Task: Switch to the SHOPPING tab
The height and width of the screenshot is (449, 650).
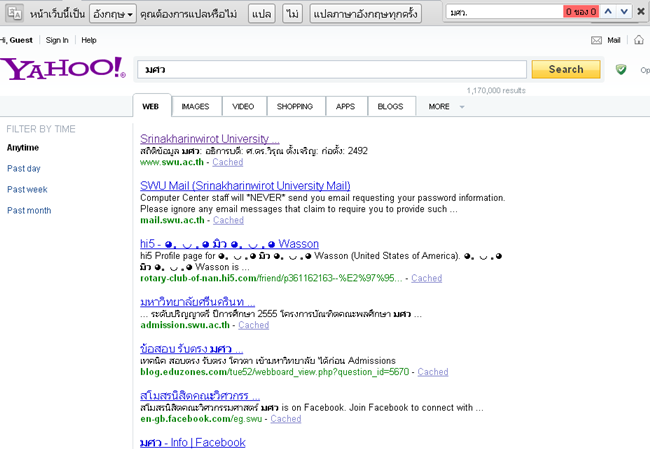Action: [x=295, y=107]
